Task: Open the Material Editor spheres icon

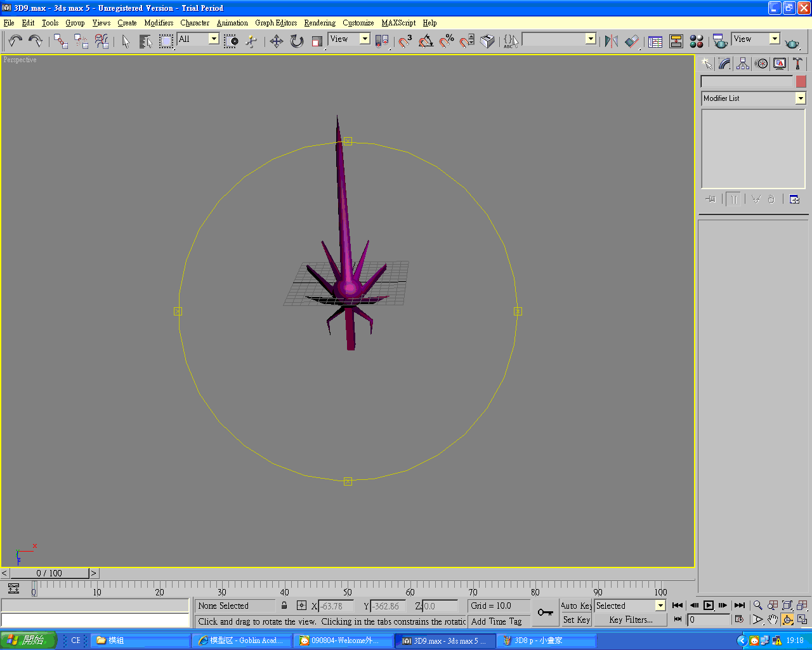Action: [697, 41]
